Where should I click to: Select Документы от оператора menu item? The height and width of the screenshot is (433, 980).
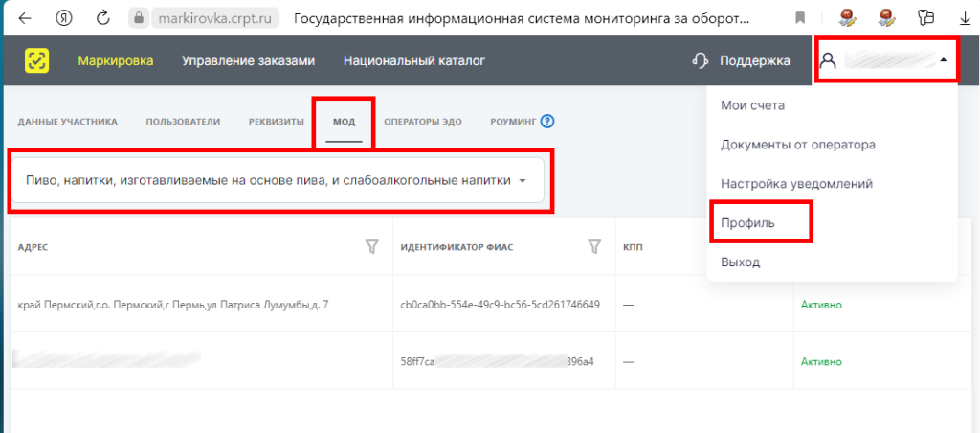798,145
